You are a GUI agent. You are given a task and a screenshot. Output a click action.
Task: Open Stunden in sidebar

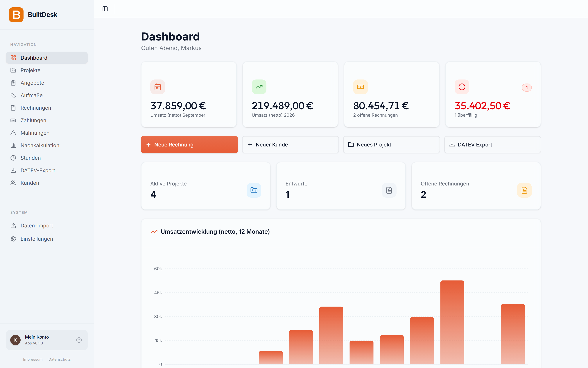[47, 158]
